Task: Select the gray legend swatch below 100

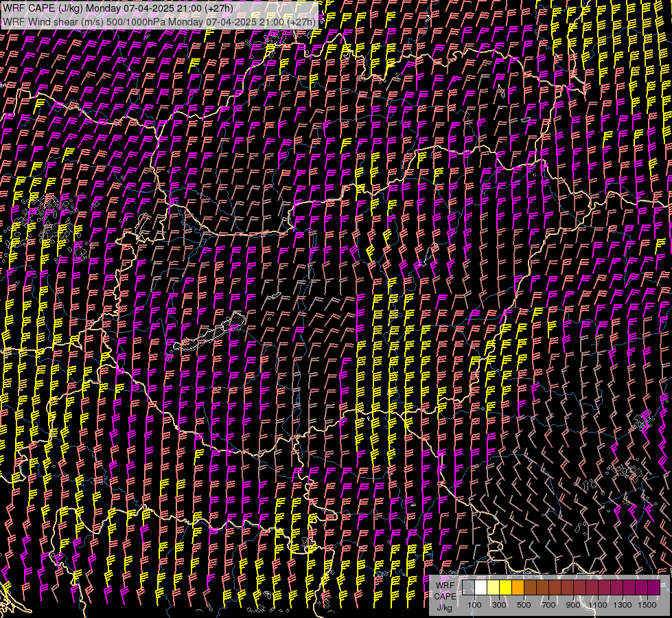Action: pyautogui.click(x=468, y=587)
